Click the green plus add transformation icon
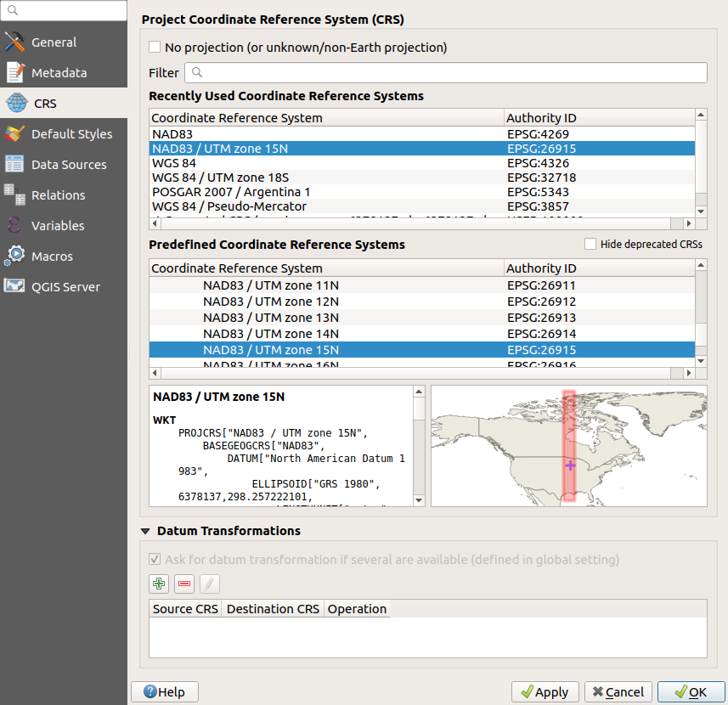Image resolution: width=728 pixels, height=705 pixels. click(158, 584)
